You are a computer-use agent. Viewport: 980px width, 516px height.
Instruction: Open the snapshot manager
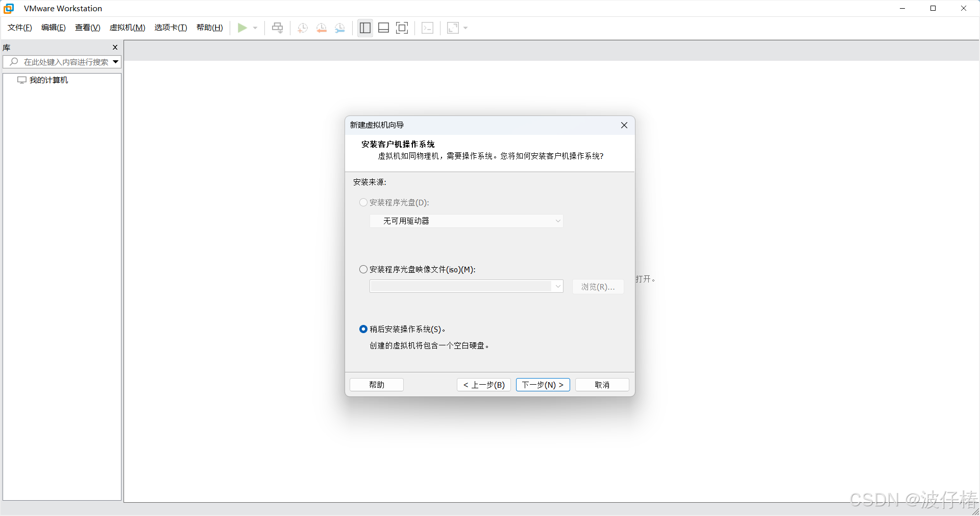(x=339, y=28)
